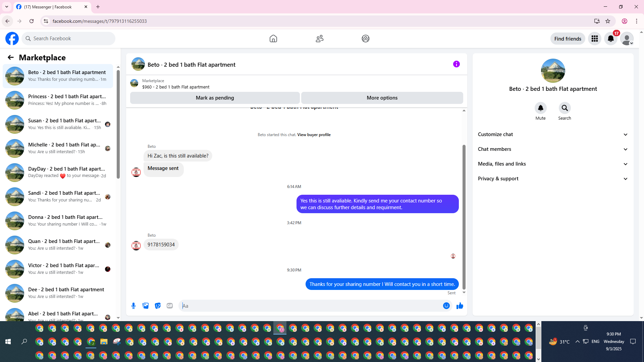Go back from Marketplace chats list

coord(11,58)
